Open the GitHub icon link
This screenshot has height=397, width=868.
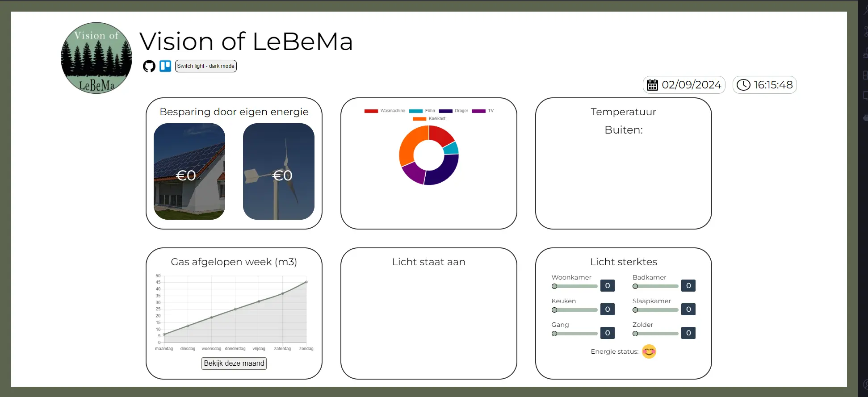click(x=149, y=66)
